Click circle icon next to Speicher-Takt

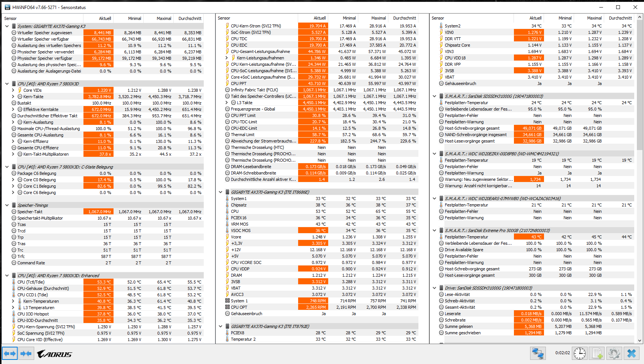point(14,212)
